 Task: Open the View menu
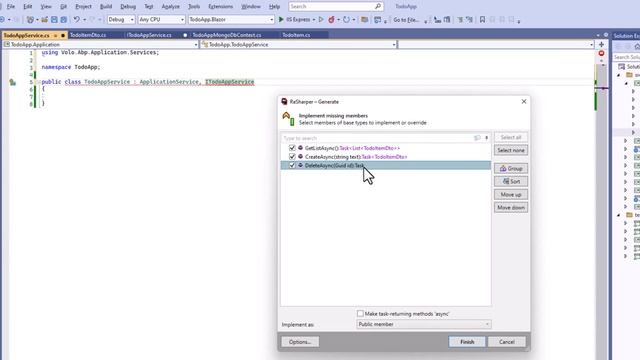tap(46, 7)
